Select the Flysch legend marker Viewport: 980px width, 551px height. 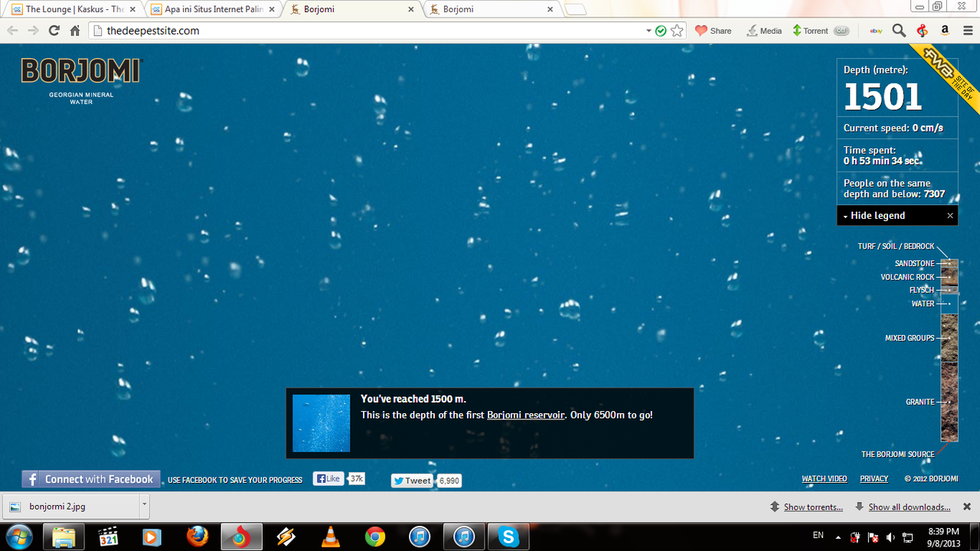click(x=949, y=290)
